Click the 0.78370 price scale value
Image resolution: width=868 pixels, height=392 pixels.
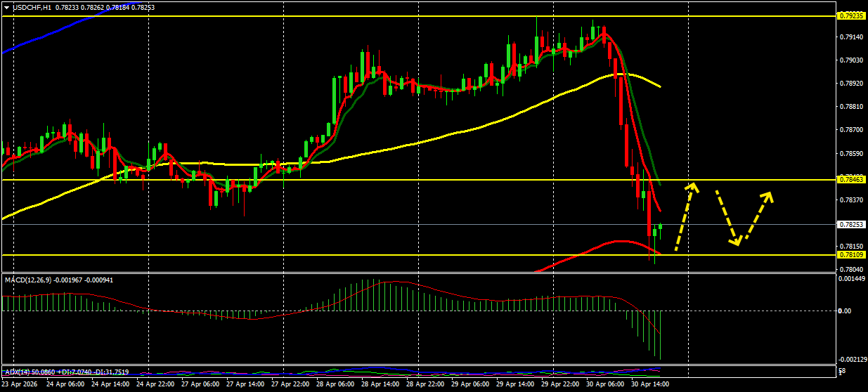click(x=852, y=200)
